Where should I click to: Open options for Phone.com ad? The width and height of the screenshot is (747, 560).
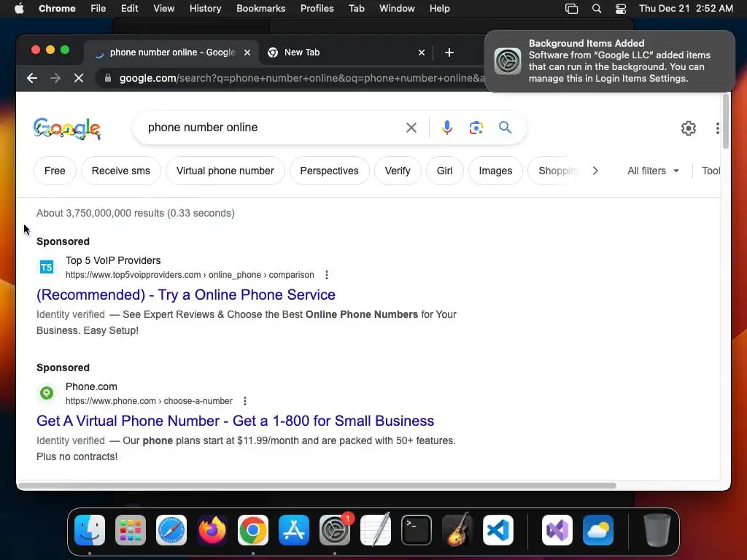click(245, 401)
